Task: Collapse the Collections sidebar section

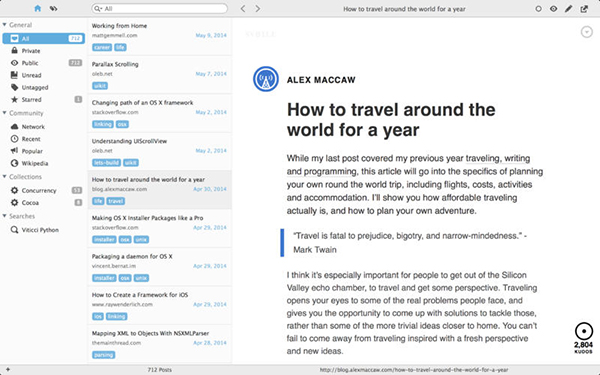Action: pos(5,177)
